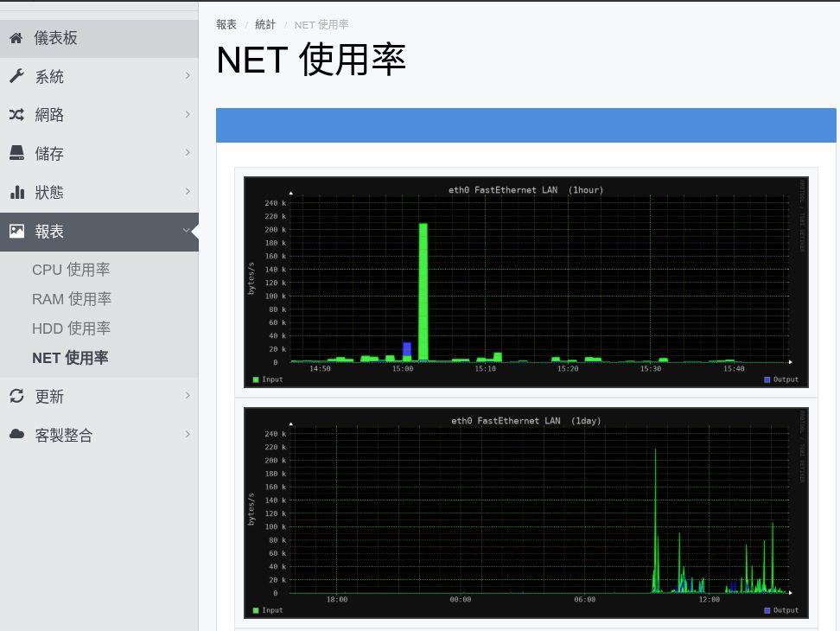Click the blue output bar near 15:00
The width and height of the screenshot is (840, 631).
coord(407,348)
